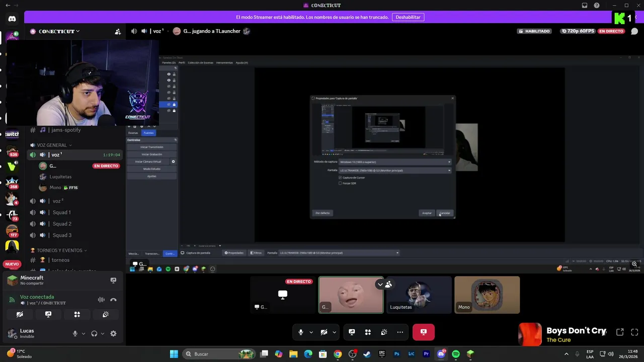
Task: Open the voice channel chat icon in header
Action: [634, 31]
